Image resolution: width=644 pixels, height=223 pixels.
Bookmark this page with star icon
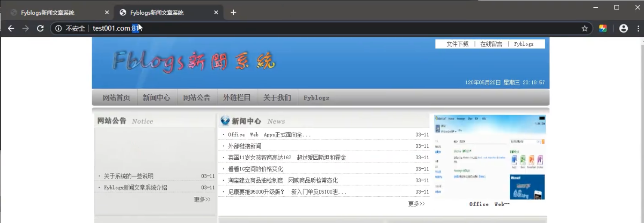584,28
